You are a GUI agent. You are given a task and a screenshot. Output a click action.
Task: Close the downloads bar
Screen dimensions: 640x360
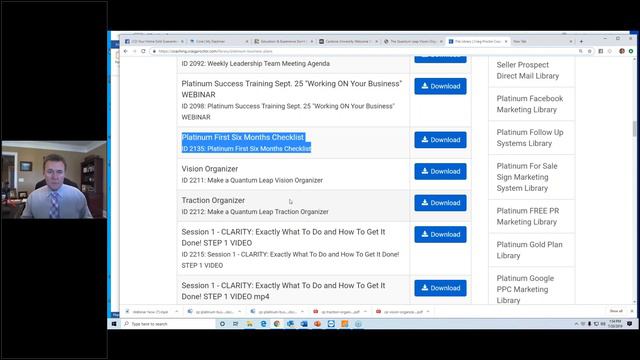[632, 311]
